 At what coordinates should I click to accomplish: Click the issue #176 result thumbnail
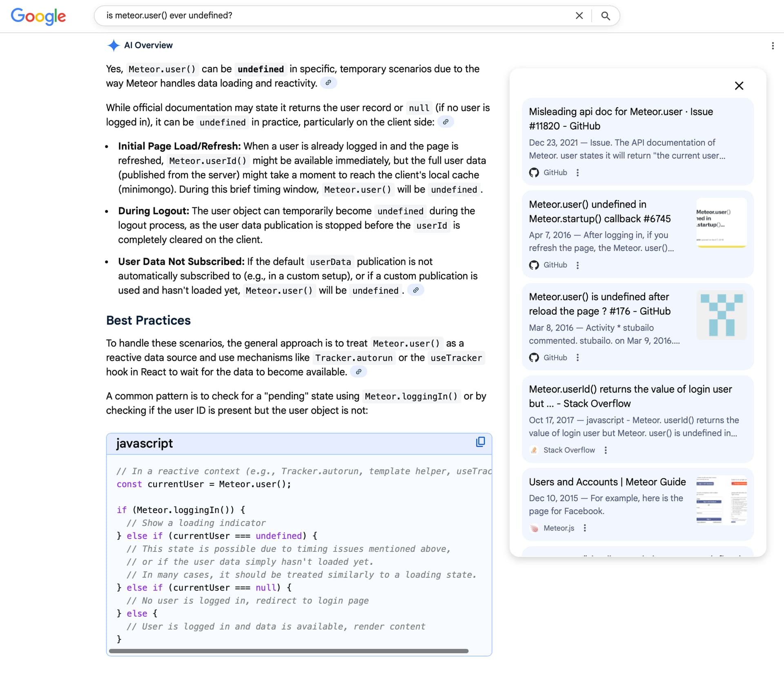(721, 315)
